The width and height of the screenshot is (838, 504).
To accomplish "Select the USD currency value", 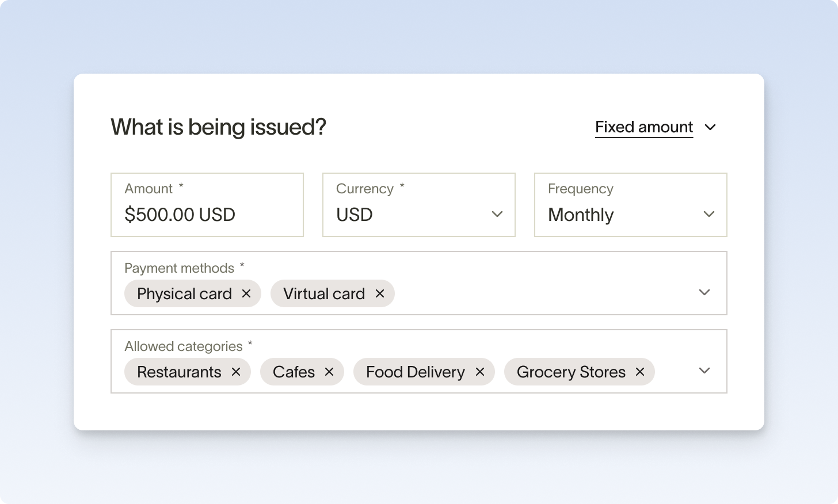I will [x=355, y=215].
